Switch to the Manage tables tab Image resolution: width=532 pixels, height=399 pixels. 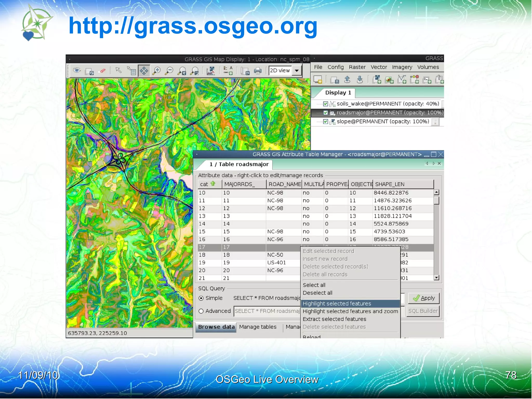pyautogui.click(x=258, y=327)
